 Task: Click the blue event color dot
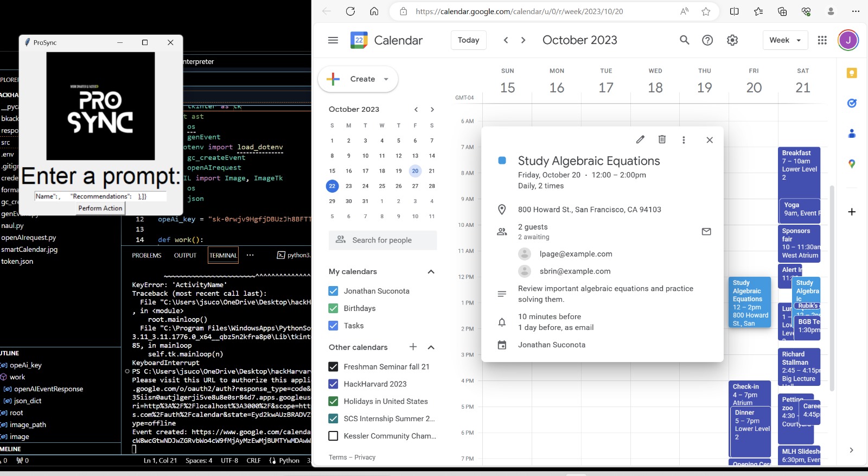tap(502, 161)
